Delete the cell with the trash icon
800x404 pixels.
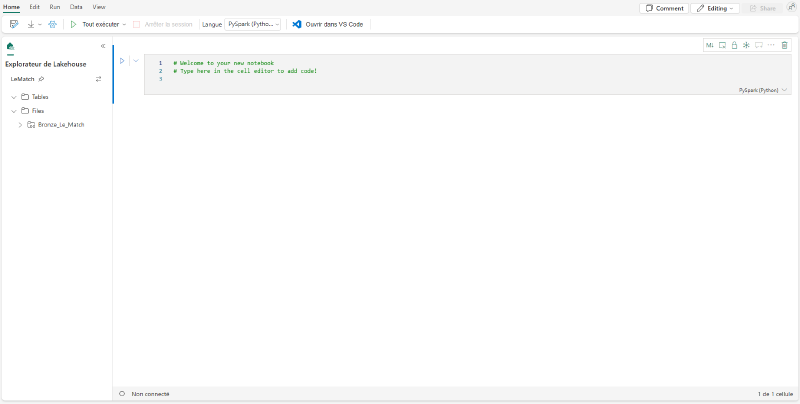tap(785, 45)
